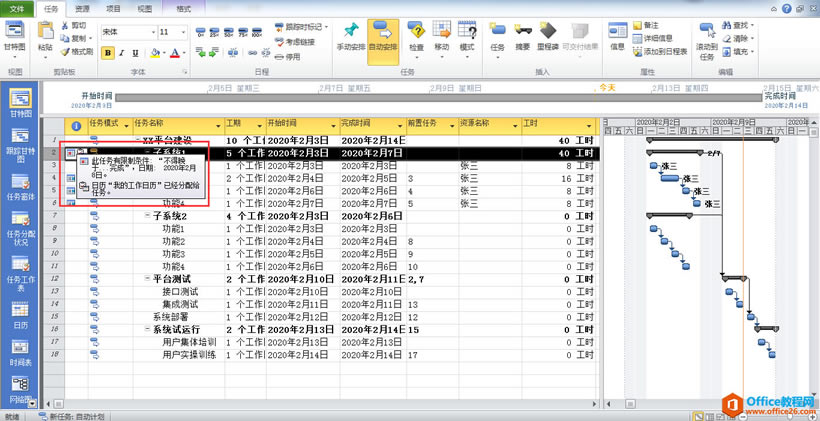
Task: Switch to the 资源 (Resource) ribbon tab
Action: pyautogui.click(x=83, y=7)
